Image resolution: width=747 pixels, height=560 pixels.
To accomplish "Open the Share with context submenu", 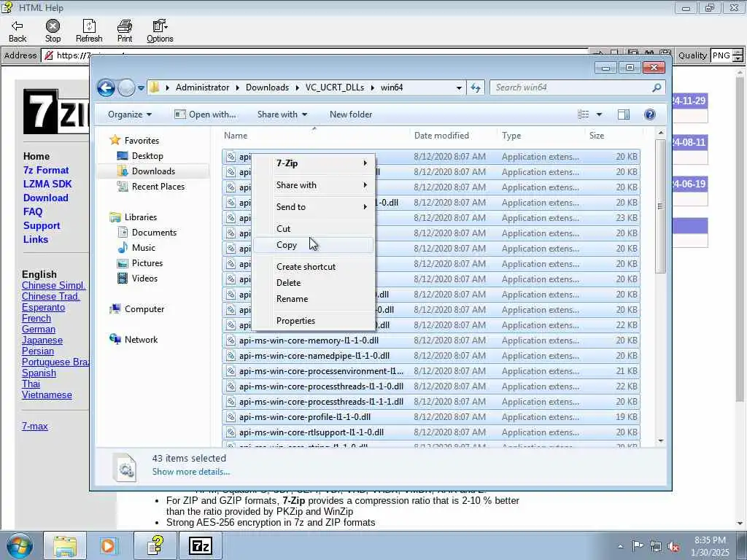I will pos(314,185).
